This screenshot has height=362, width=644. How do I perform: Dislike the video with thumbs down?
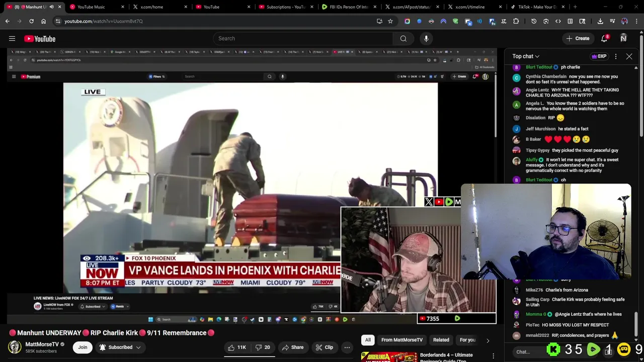263,347
